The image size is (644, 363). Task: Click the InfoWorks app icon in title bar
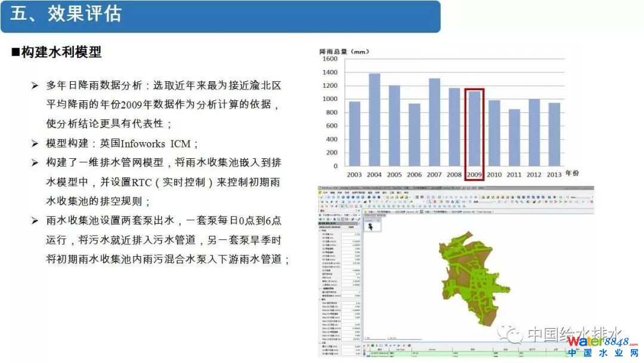click(x=320, y=188)
